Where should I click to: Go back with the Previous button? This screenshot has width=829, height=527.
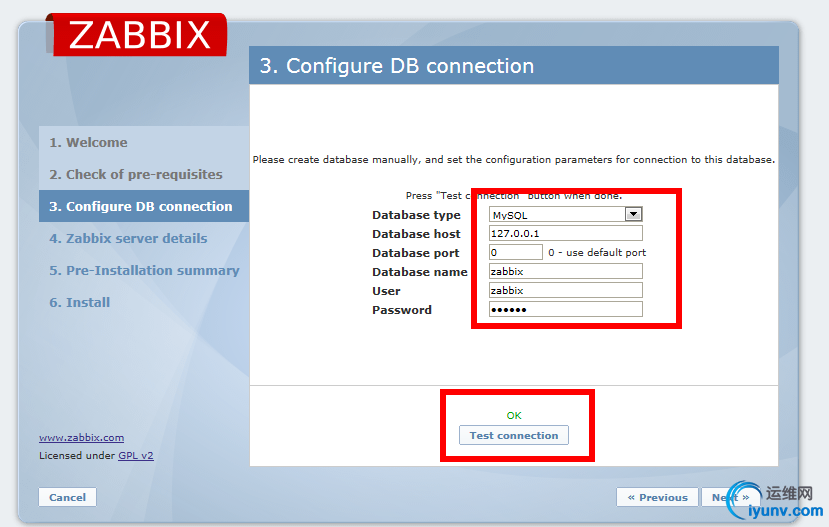(657, 497)
